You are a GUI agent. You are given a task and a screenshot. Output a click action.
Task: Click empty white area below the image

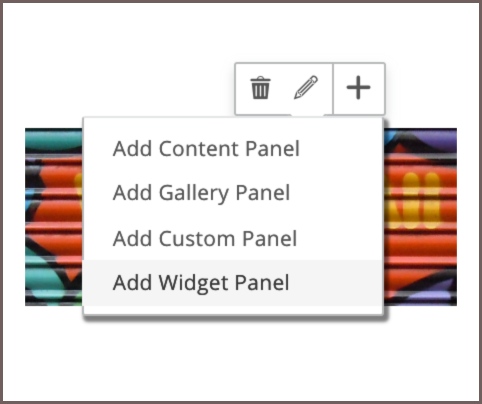241,360
